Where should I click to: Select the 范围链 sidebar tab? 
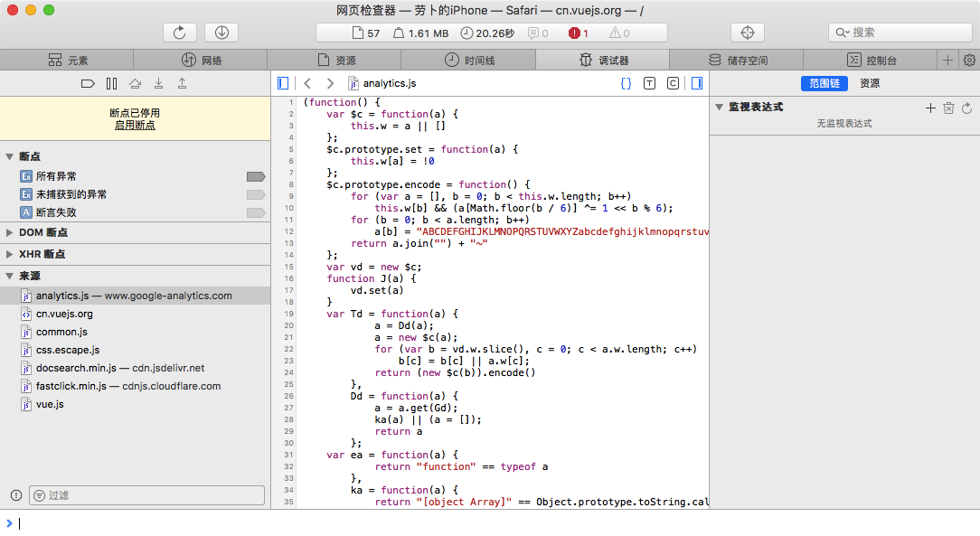825,84
